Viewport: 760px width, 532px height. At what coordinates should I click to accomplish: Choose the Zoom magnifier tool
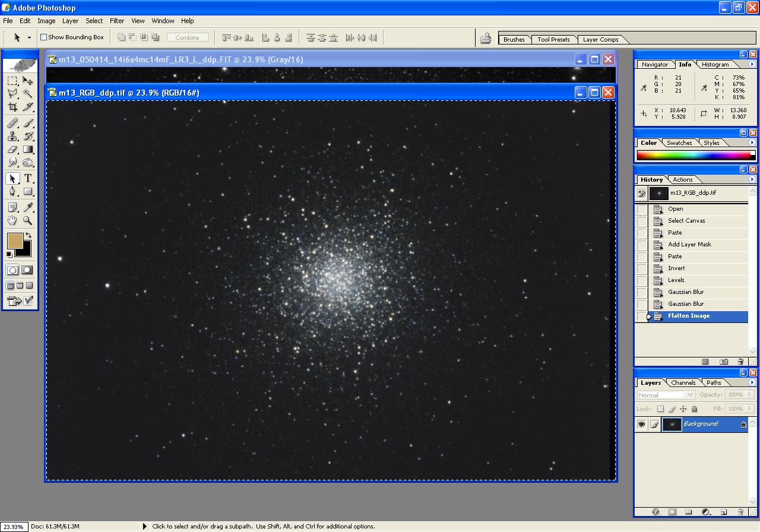point(28,221)
